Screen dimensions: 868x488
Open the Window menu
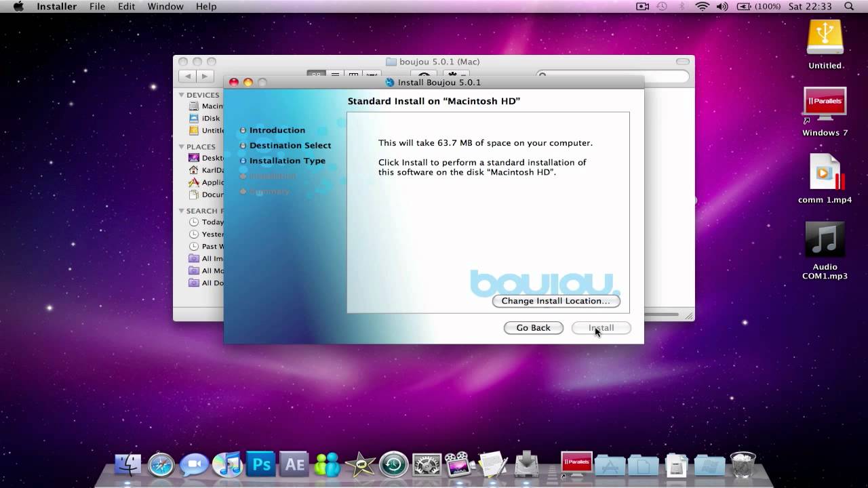coord(165,6)
